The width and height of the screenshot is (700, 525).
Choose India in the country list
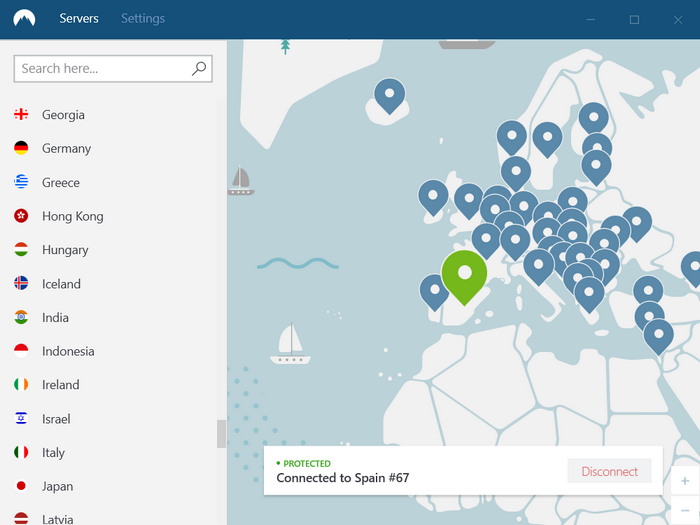(55, 317)
